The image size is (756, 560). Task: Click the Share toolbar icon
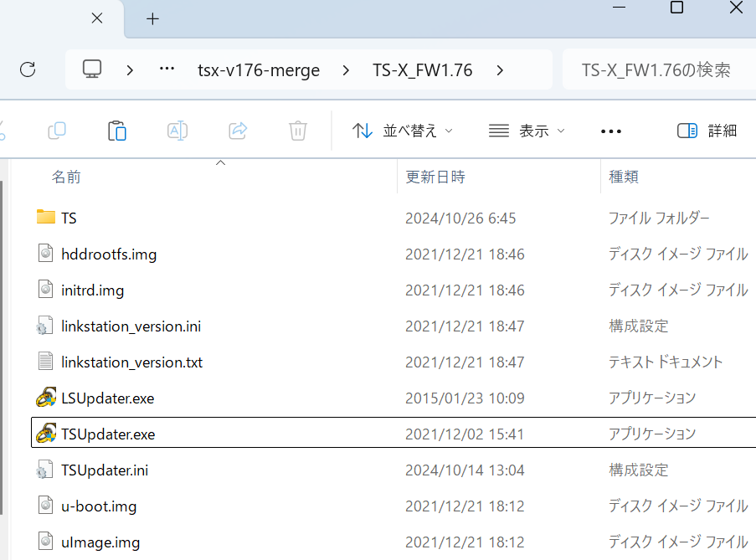coord(238,131)
